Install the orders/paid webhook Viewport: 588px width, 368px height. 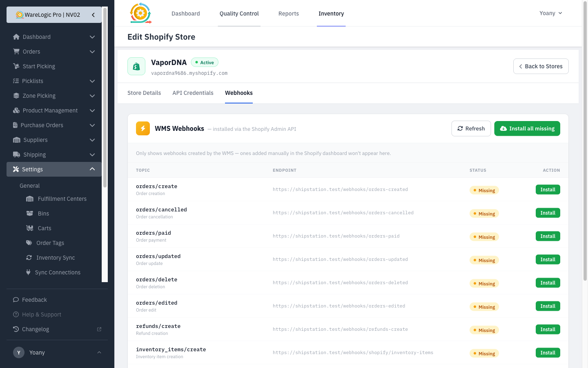[x=548, y=236]
